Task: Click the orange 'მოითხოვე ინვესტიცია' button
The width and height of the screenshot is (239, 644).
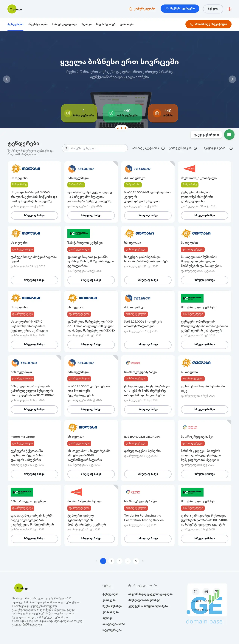Action: [208, 24]
